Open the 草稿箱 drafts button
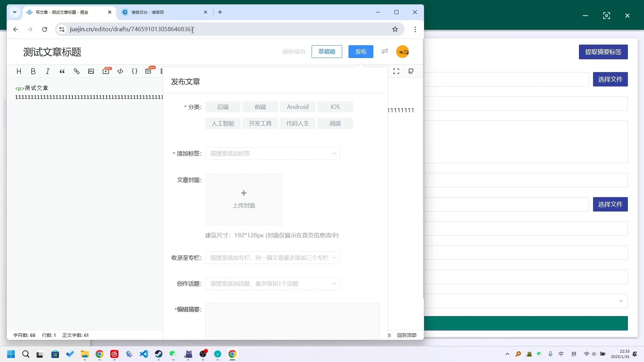The width and height of the screenshot is (644, 362). coord(327,52)
